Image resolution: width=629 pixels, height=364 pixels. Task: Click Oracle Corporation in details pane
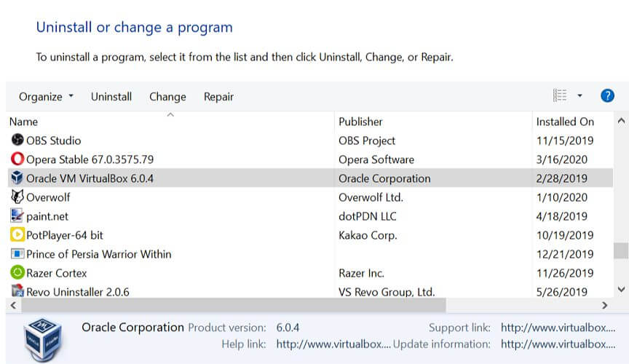[x=132, y=327]
